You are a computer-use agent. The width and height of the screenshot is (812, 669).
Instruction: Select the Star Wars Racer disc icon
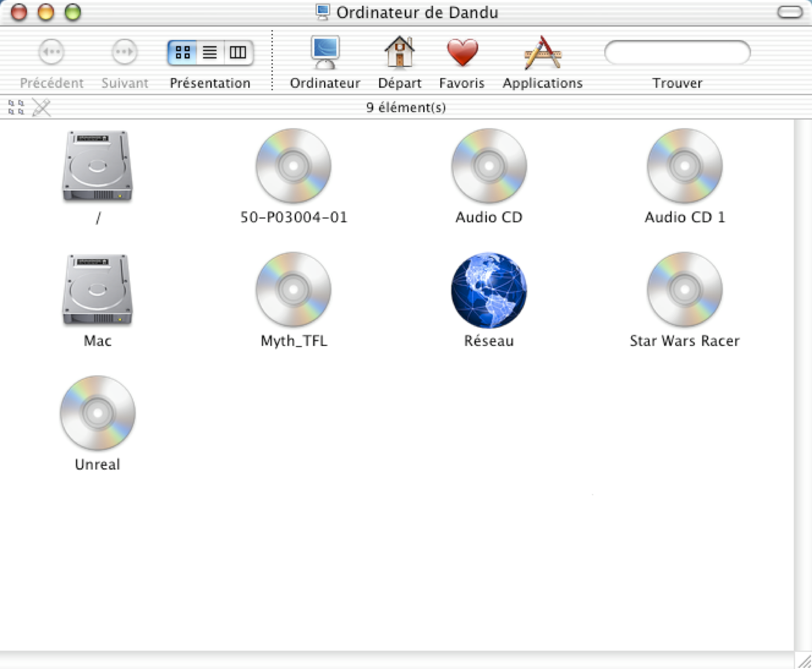point(685,290)
